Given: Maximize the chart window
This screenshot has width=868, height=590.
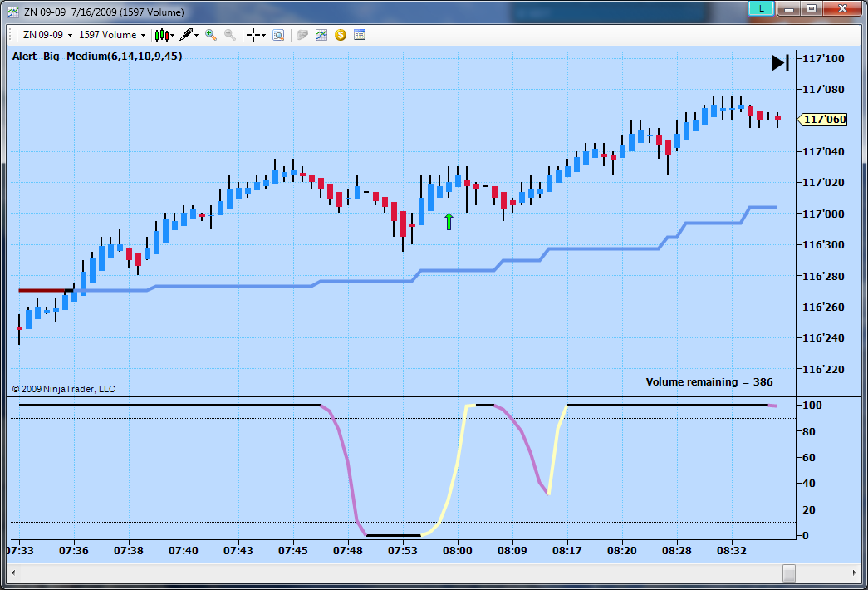Looking at the screenshot, I should [812, 8].
